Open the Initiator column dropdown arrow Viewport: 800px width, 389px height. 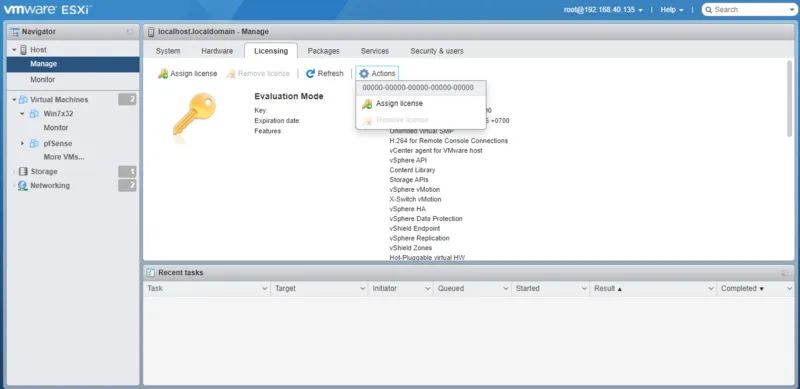[x=428, y=288]
